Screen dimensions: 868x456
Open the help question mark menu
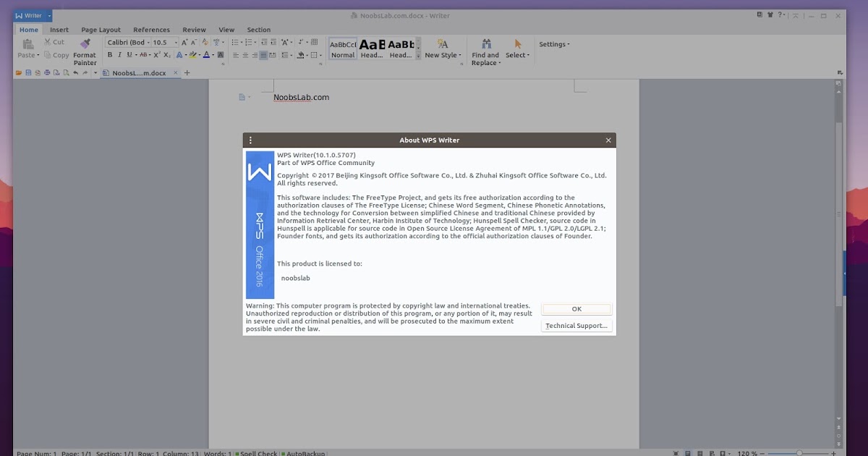[783, 14]
